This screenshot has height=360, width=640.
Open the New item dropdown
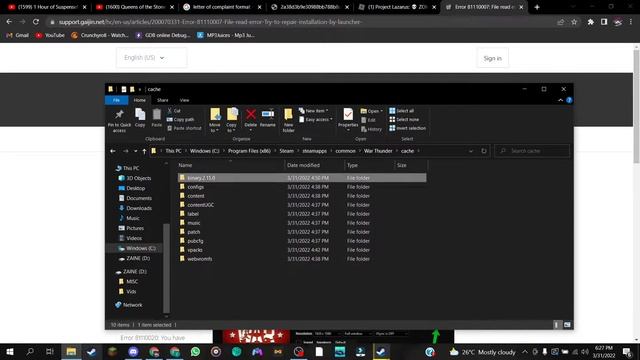click(313, 111)
